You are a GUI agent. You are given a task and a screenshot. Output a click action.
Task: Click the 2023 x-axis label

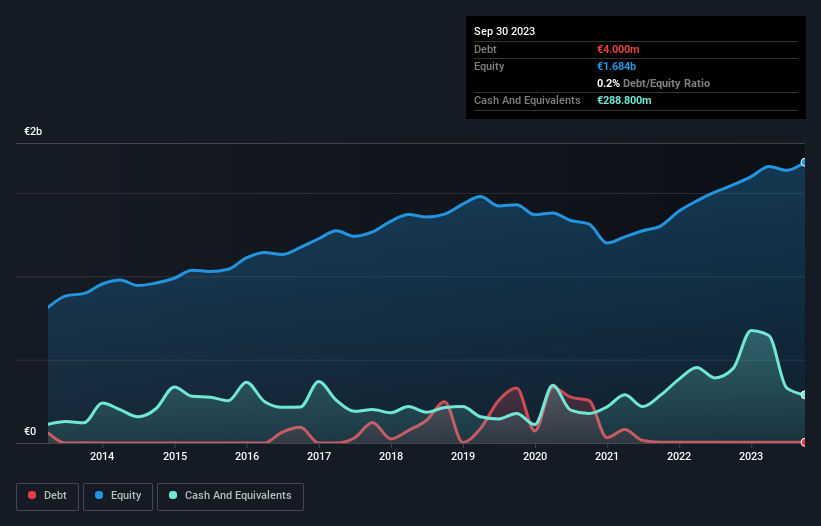point(751,457)
